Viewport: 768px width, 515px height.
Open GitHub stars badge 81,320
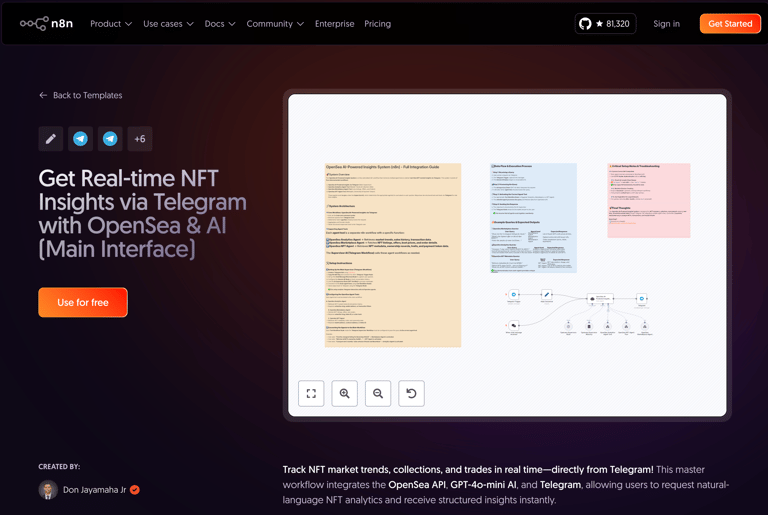pyautogui.click(x=605, y=24)
